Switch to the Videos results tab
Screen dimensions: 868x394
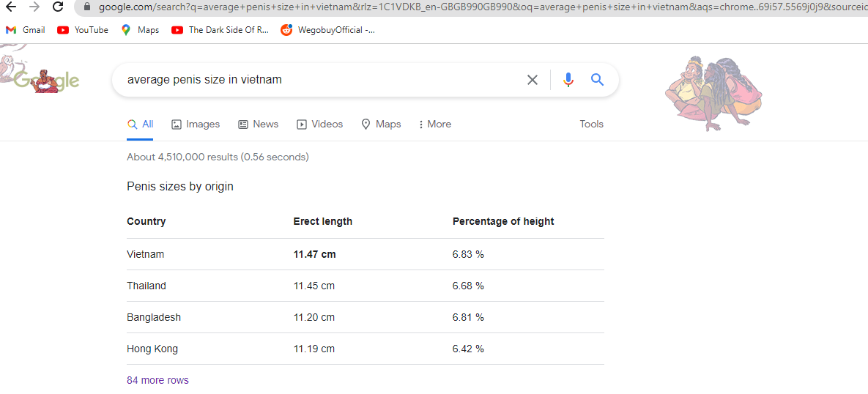pos(320,124)
